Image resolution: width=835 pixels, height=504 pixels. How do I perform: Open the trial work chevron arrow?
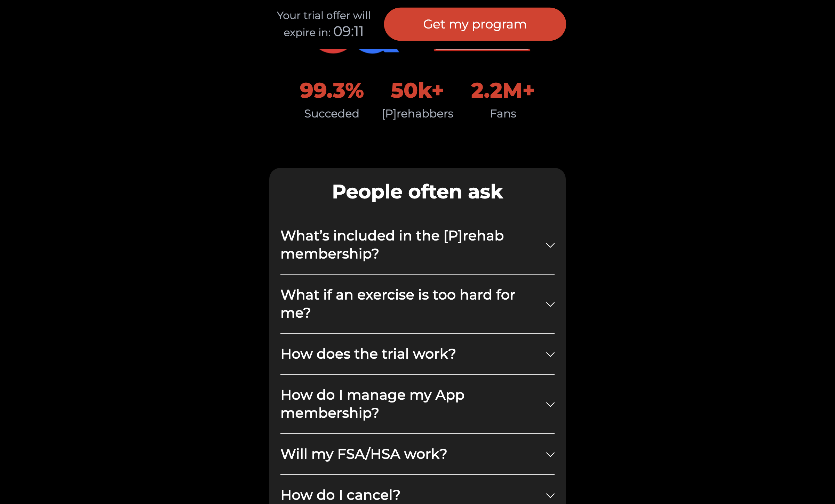550,355
